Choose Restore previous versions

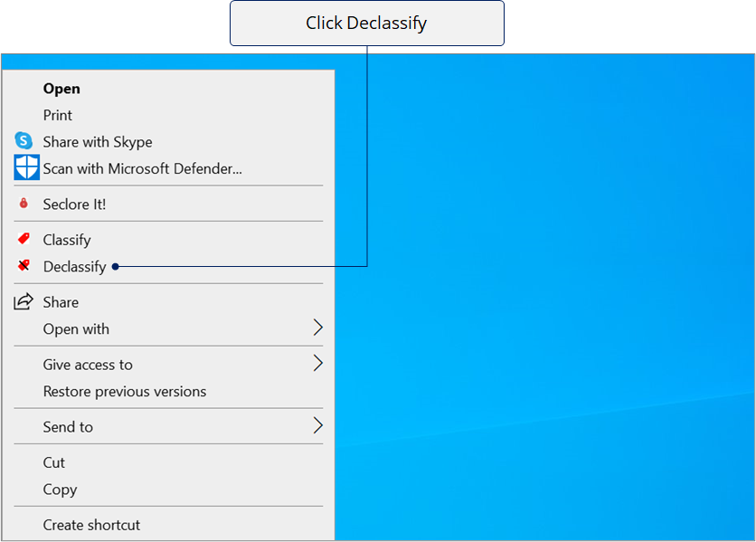pyautogui.click(x=168, y=391)
